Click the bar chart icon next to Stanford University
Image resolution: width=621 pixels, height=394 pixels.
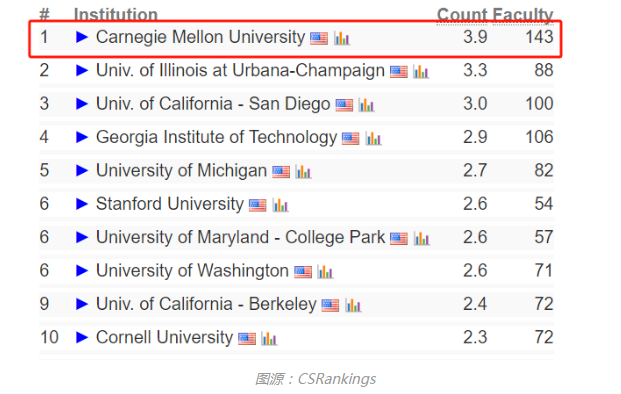click(280, 205)
